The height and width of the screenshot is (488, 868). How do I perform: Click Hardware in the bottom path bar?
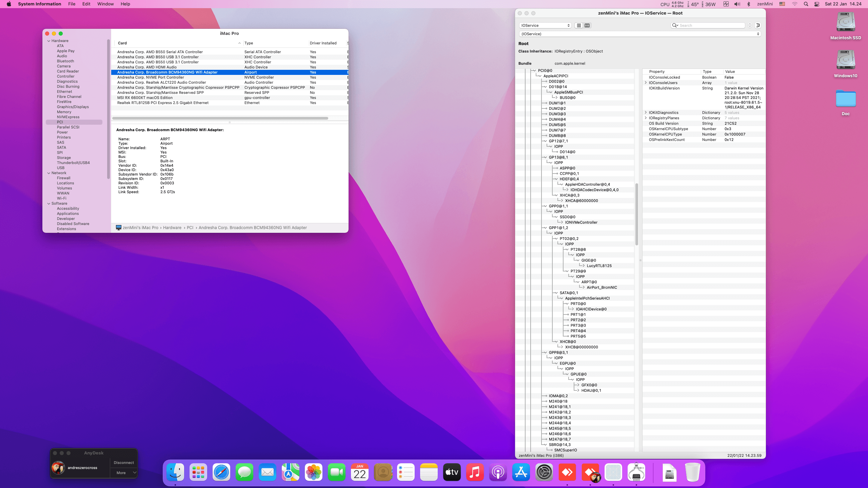[172, 228]
